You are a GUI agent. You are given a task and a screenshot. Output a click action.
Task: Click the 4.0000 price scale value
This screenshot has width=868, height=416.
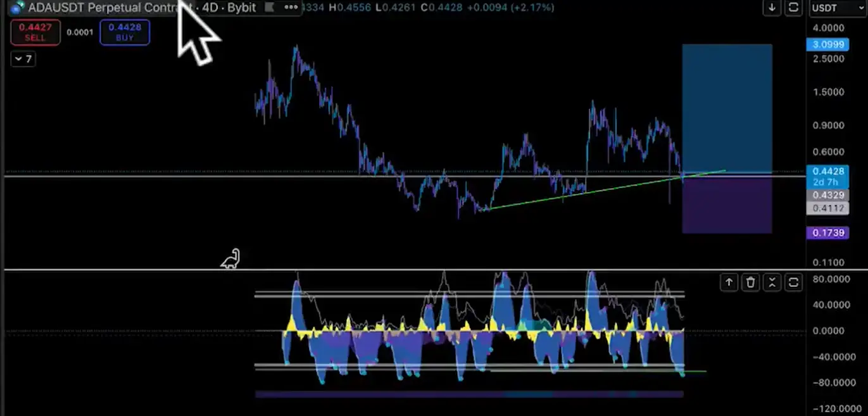tap(828, 28)
